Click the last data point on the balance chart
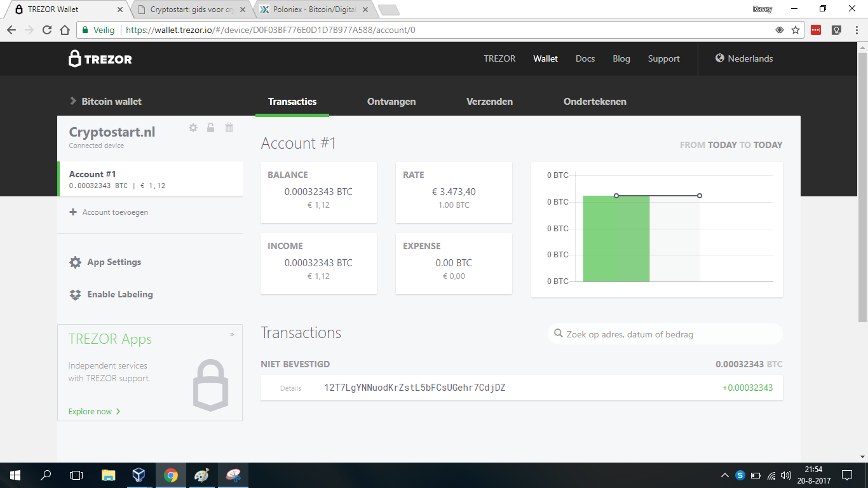Screen dimensions: 868x488 click(x=700, y=196)
